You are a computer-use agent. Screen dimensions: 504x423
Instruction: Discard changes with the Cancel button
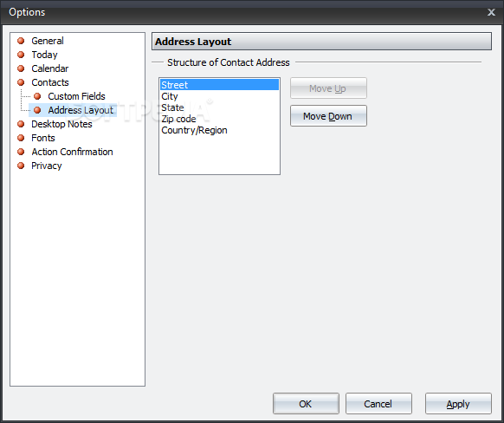[378, 403]
